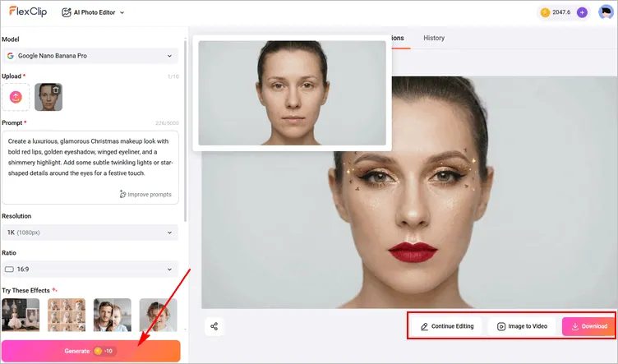Click Improve prompts
Image resolution: width=618 pixels, height=364 pixels.
click(x=145, y=194)
